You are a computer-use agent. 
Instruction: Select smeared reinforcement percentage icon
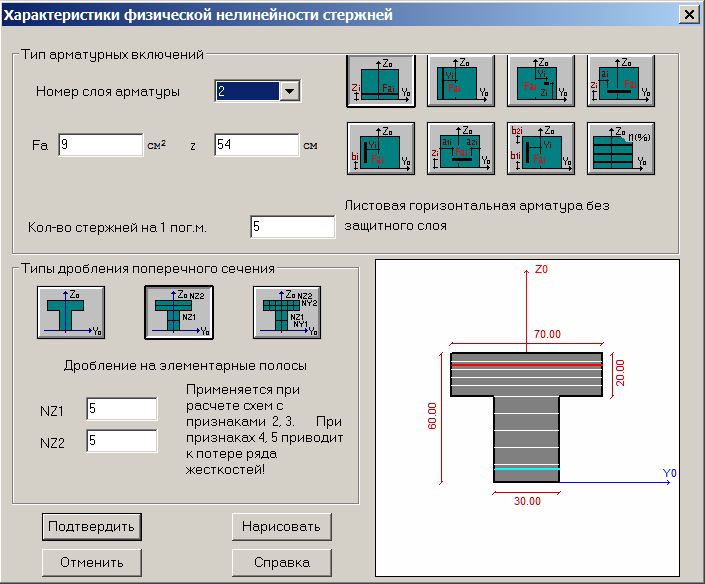click(621, 148)
